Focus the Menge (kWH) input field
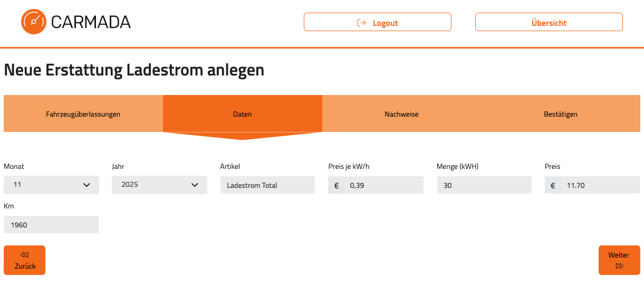This screenshot has height=285, width=644. coord(484,185)
